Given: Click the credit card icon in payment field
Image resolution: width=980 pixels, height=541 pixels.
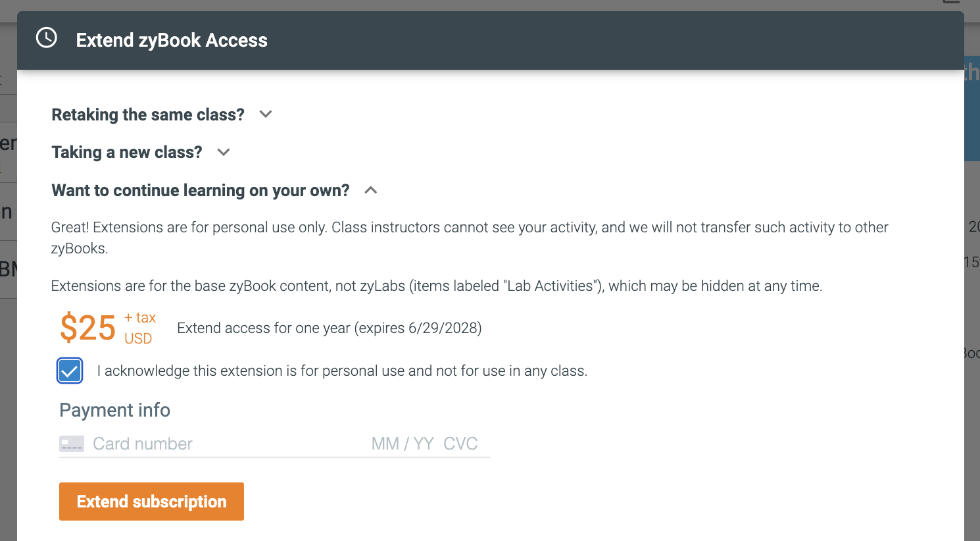Looking at the screenshot, I should pos(72,444).
